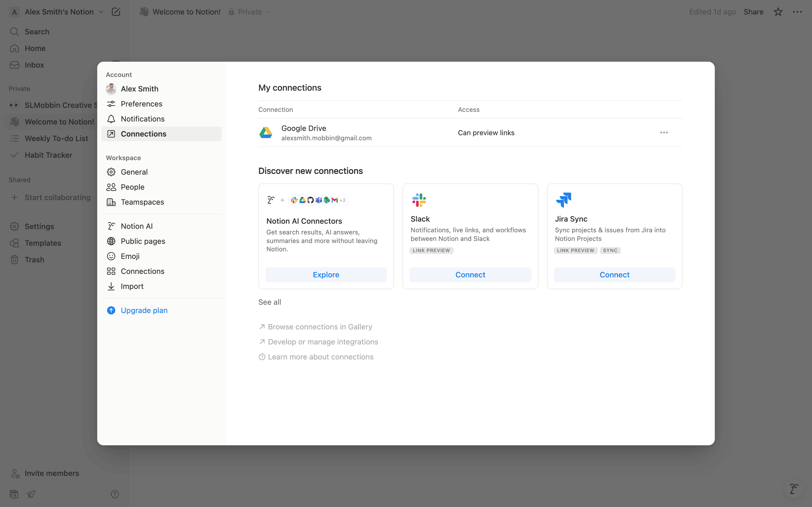Viewport: 812px width, 507px height.
Task: Click Upgrade plan link
Action: pos(144,311)
